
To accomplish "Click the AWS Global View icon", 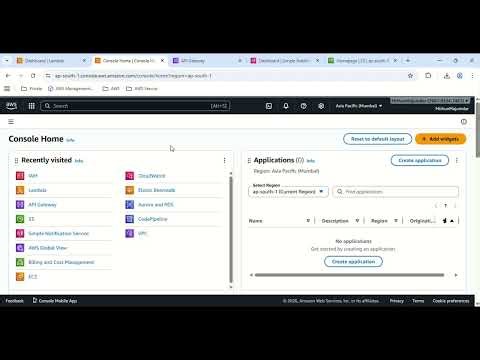I will [20, 248].
